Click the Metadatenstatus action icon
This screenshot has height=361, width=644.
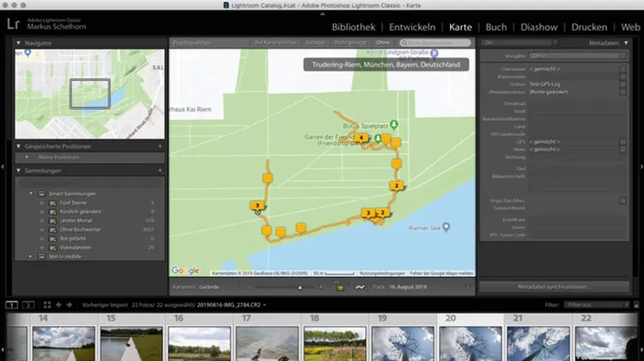(x=623, y=92)
